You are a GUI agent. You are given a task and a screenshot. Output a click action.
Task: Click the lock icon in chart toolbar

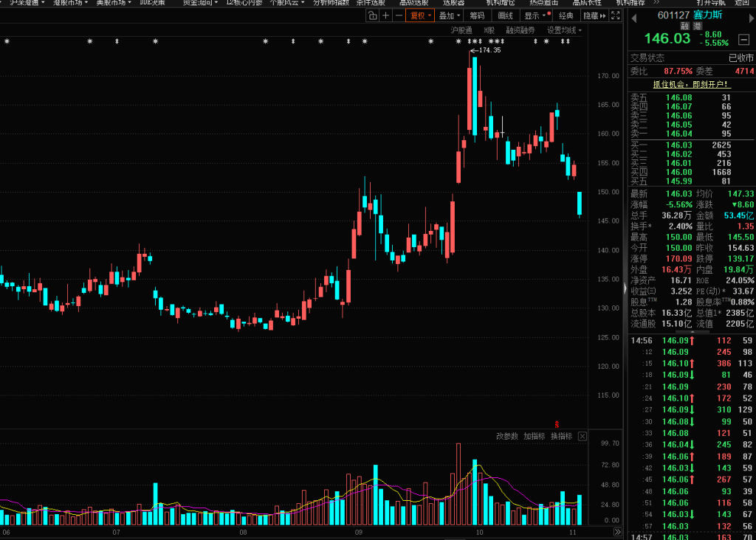(x=372, y=15)
